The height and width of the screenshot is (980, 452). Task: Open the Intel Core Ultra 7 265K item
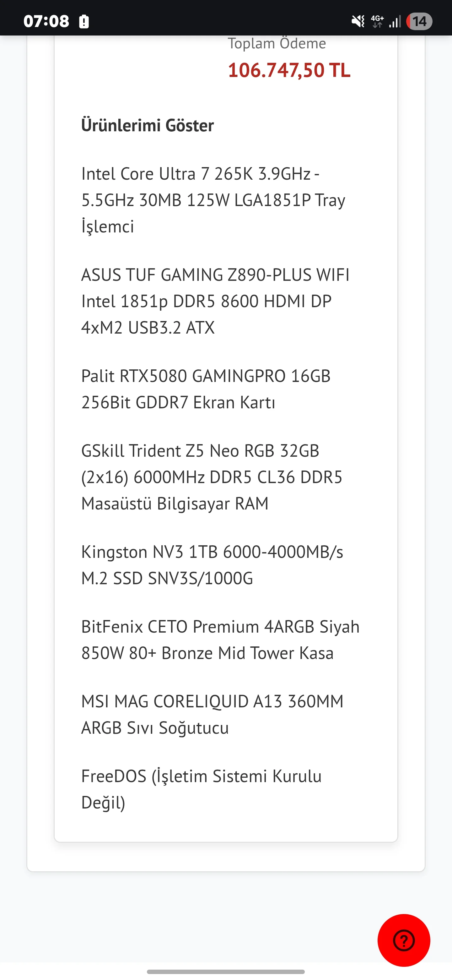[213, 200]
